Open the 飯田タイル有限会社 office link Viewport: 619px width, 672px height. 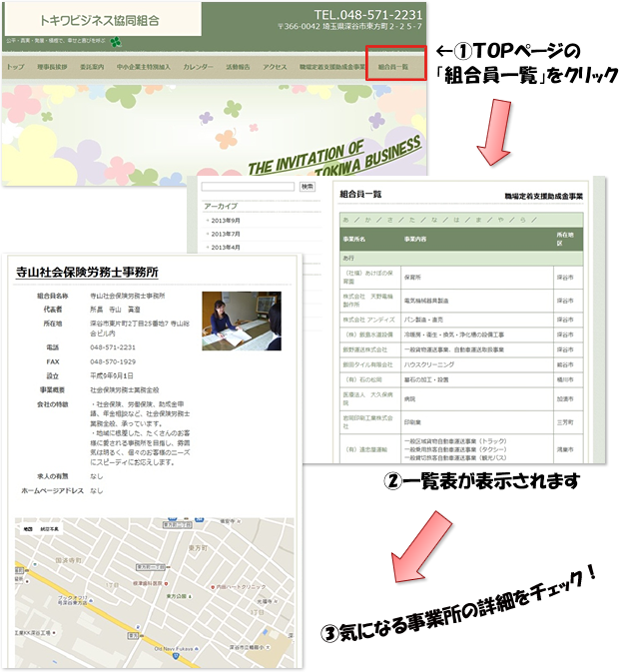point(367,364)
